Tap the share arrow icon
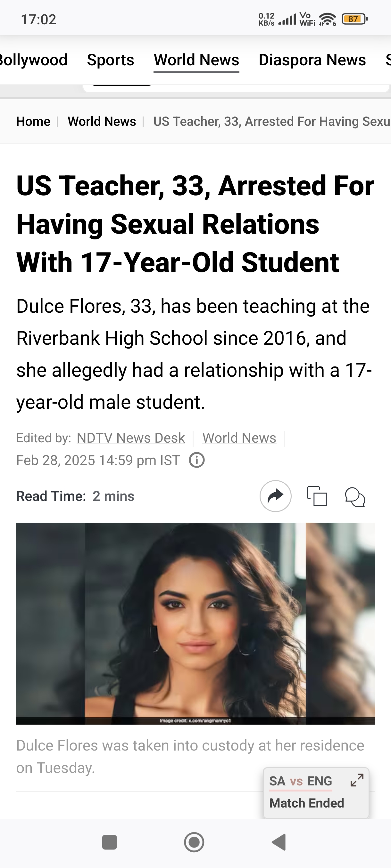This screenshot has height=868, width=391. click(x=275, y=496)
